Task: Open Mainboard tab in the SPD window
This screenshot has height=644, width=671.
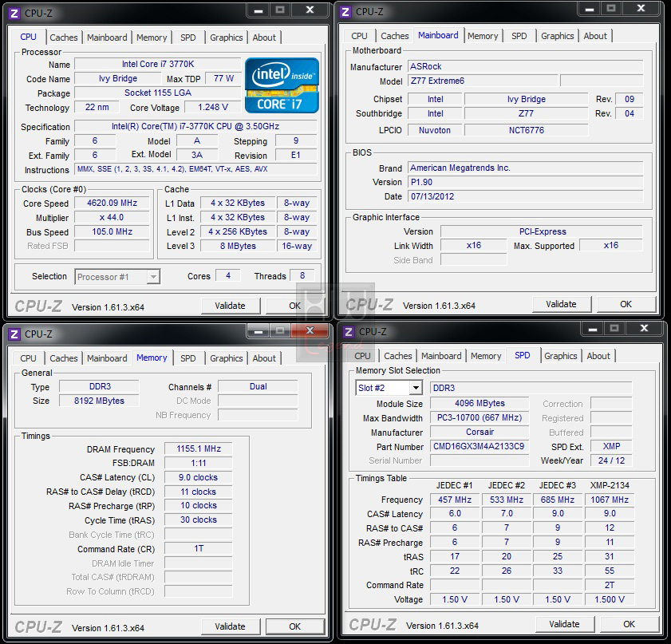Action: (441, 356)
